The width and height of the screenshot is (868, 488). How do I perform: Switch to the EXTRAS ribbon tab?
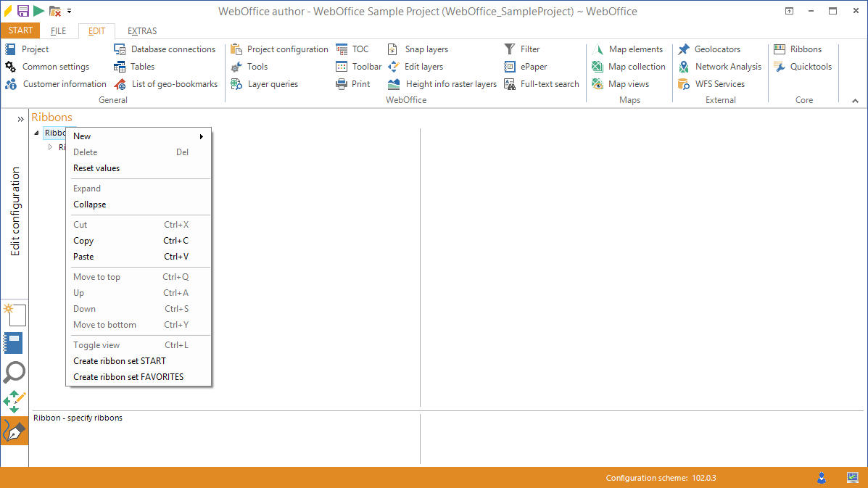coord(141,30)
